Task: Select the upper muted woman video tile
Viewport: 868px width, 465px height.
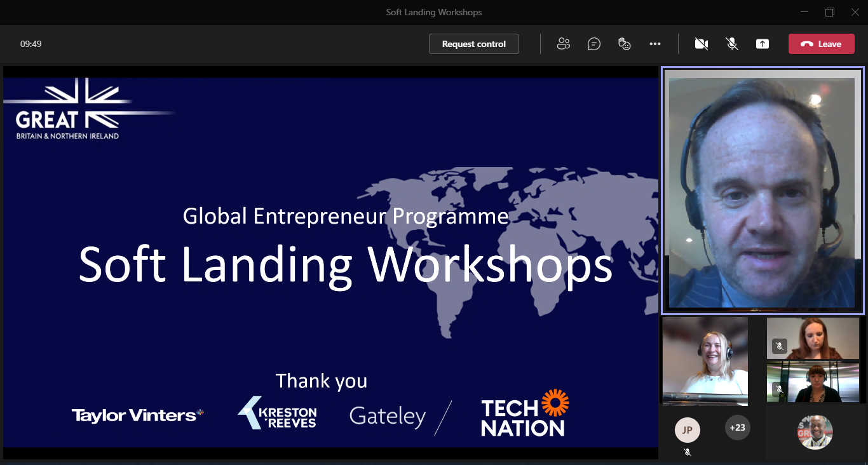Action: pyautogui.click(x=813, y=339)
